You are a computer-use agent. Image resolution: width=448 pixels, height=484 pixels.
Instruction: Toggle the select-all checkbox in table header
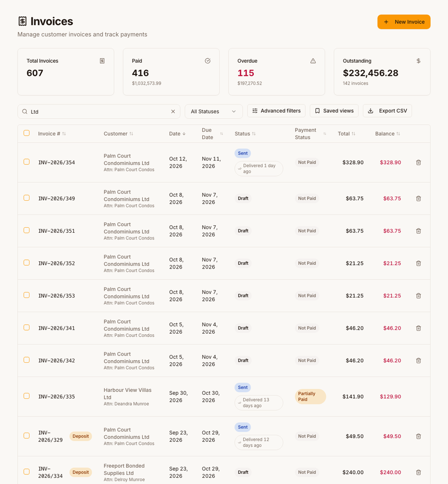27,133
